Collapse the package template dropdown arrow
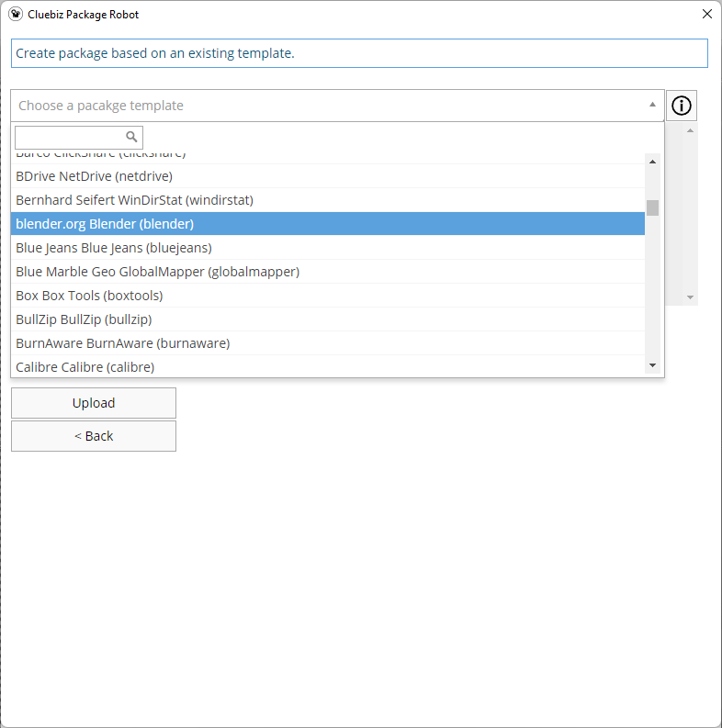Screen dimensions: 722x728 coord(652,105)
